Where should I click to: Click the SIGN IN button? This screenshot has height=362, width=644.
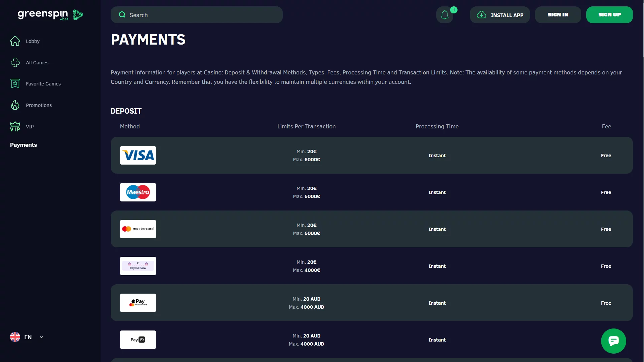point(558,15)
